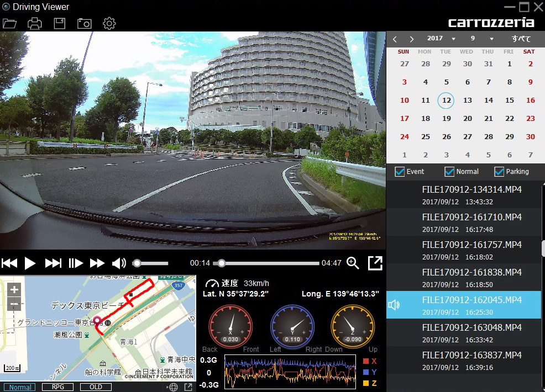This screenshot has width=545, height=392.
Task: Zoom in on the map
Action: [x=15, y=289]
